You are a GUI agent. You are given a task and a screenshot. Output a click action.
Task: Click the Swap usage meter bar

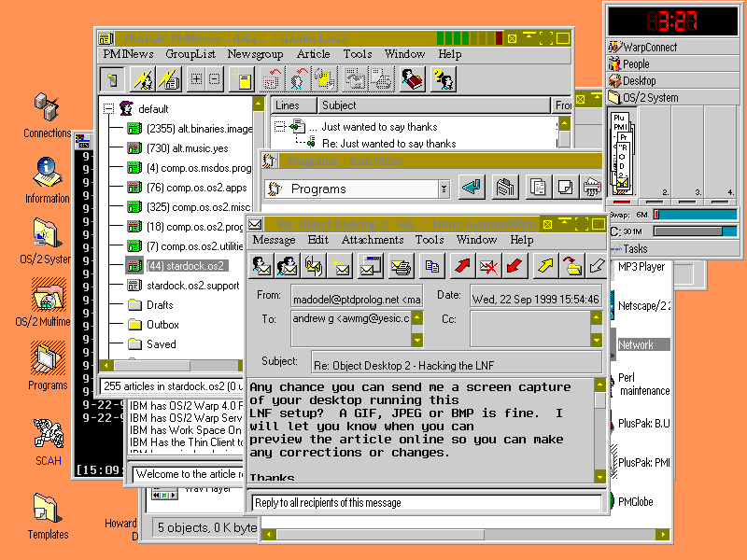click(696, 215)
